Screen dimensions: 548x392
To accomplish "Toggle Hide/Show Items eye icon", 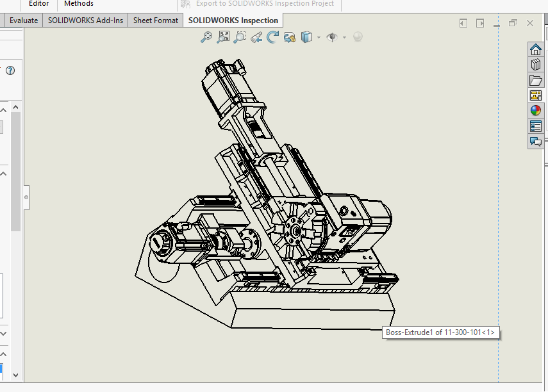I will click(x=332, y=37).
